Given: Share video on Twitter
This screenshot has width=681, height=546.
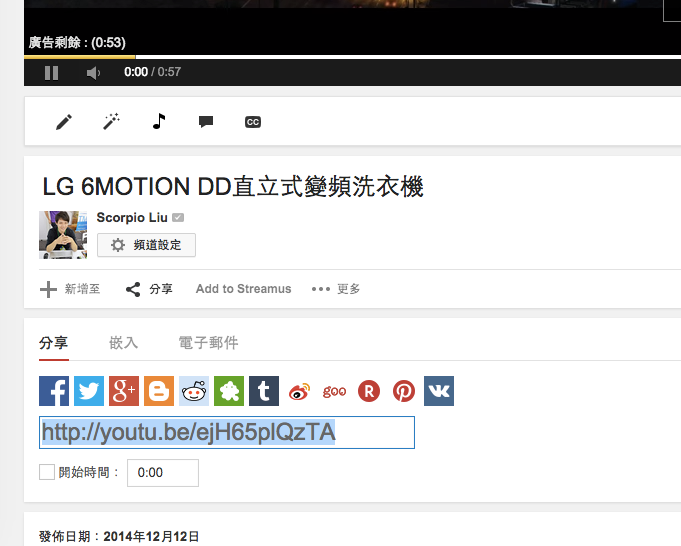Looking at the screenshot, I should click(89, 391).
